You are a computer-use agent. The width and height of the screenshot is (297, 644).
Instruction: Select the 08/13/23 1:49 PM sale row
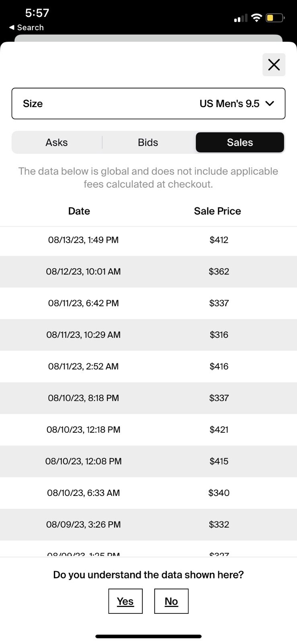point(148,240)
